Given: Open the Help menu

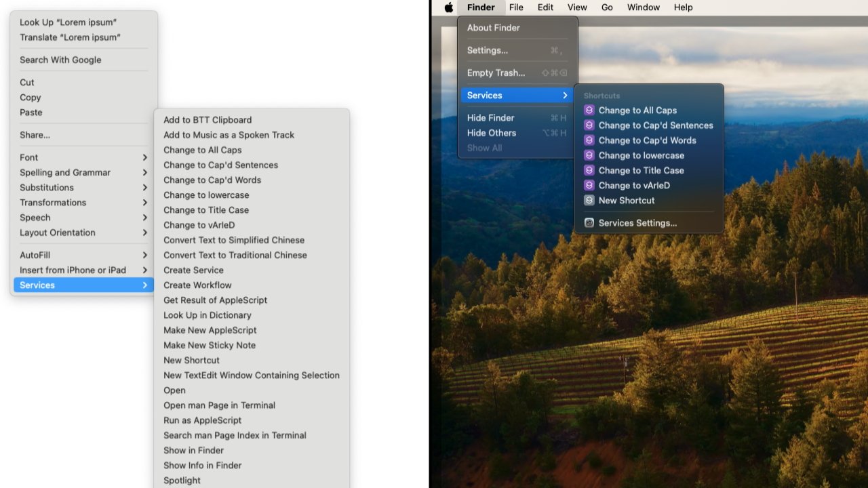Looking at the screenshot, I should point(683,7).
